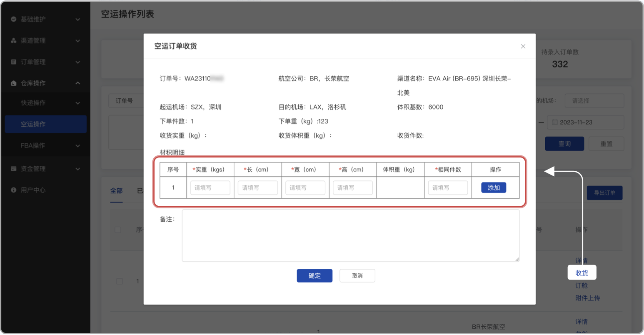Open the 请选择 airport dropdown
The height and width of the screenshot is (335, 644).
click(x=594, y=100)
